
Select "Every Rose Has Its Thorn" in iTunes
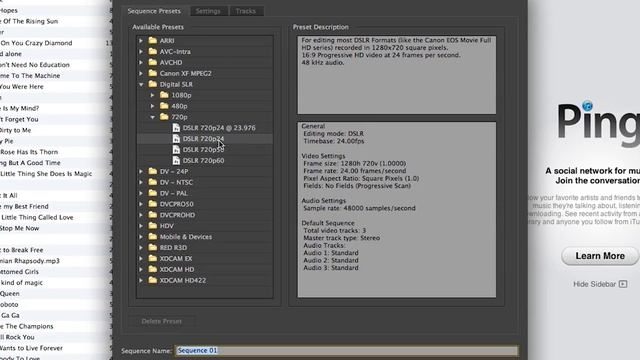tap(29, 152)
